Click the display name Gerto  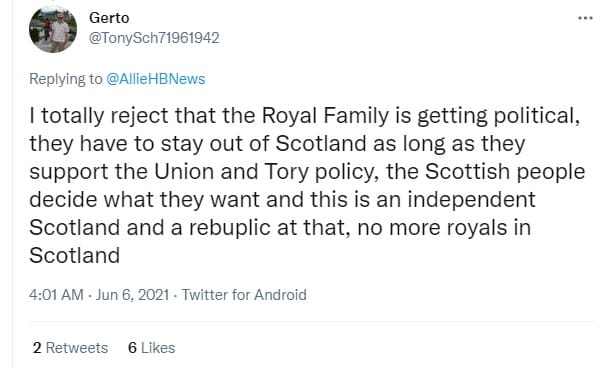[x=109, y=18]
